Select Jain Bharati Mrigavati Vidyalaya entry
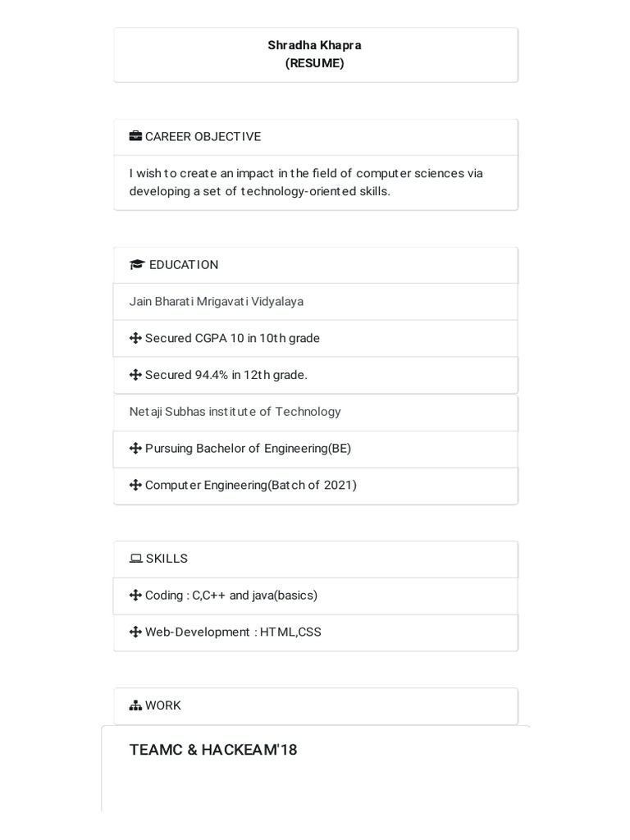Image resolution: width=630 pixels, height=840 pixels. [316, 302]
